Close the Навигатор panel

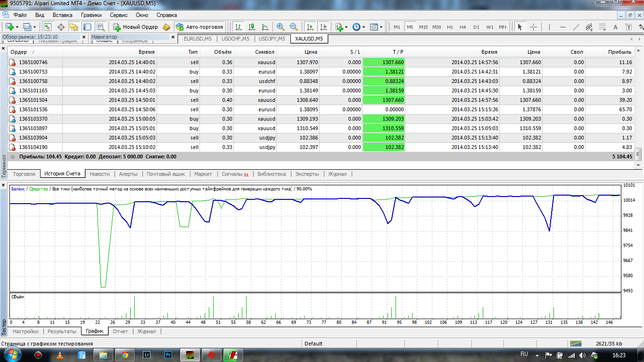point(173,37)
